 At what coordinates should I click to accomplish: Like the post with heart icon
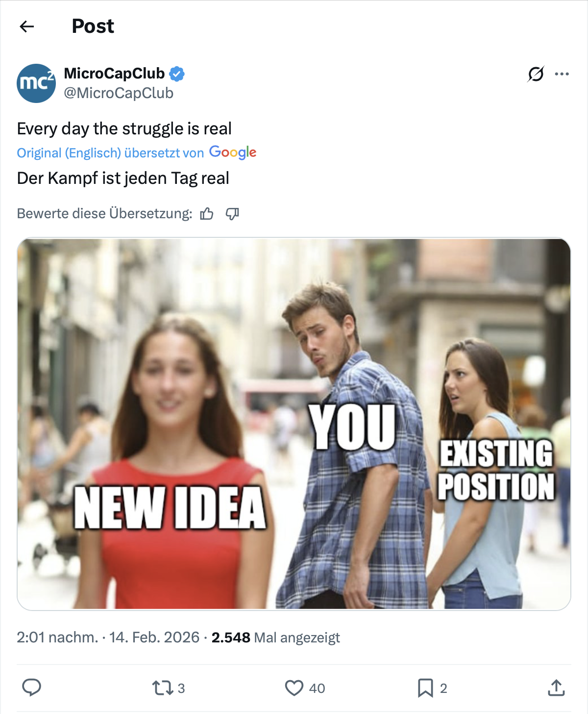point(294,688)
